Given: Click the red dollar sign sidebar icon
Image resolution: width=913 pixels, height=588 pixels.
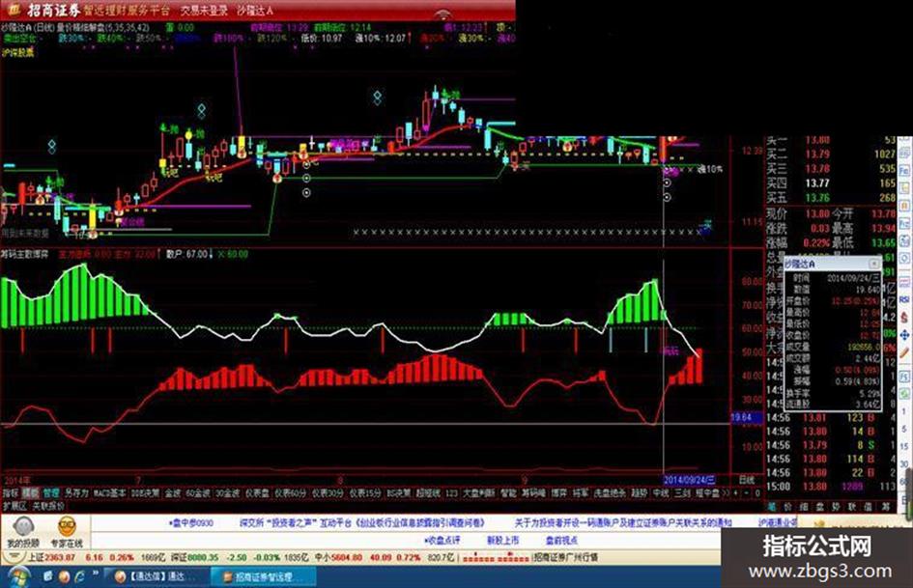Looking at the screenshot, I should (904, 317).
